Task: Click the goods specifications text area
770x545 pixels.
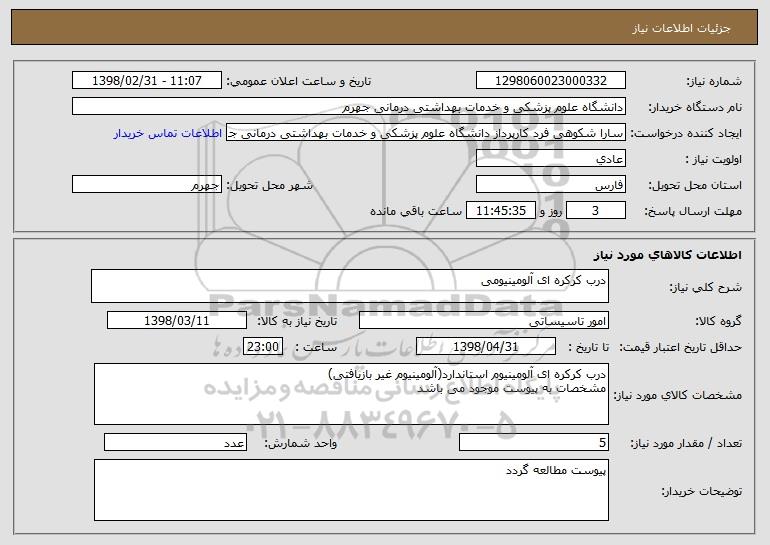Action: click(351, 394)
